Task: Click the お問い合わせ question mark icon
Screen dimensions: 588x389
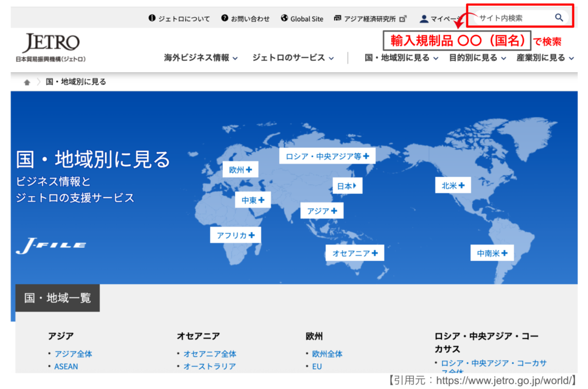Action: tap(225, 18)
